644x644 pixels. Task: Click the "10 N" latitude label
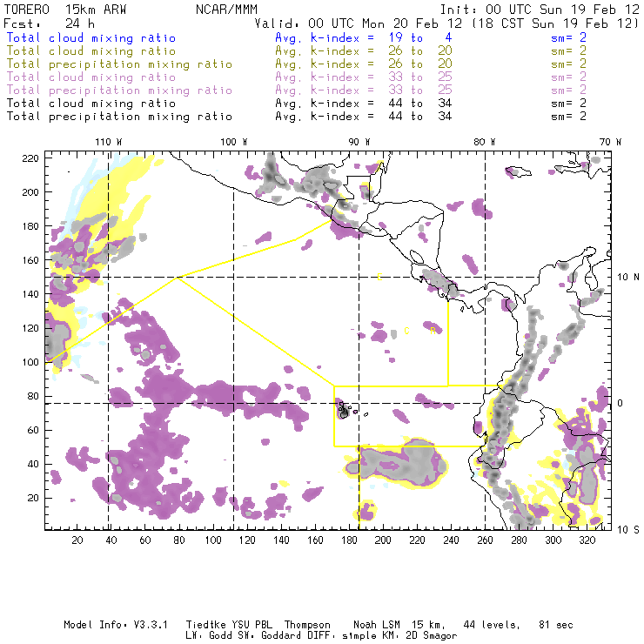point(628,278)
